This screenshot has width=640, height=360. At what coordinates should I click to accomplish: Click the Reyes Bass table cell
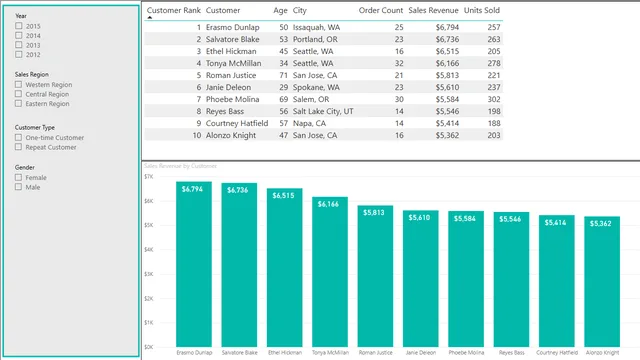click(x=224, y=111)
